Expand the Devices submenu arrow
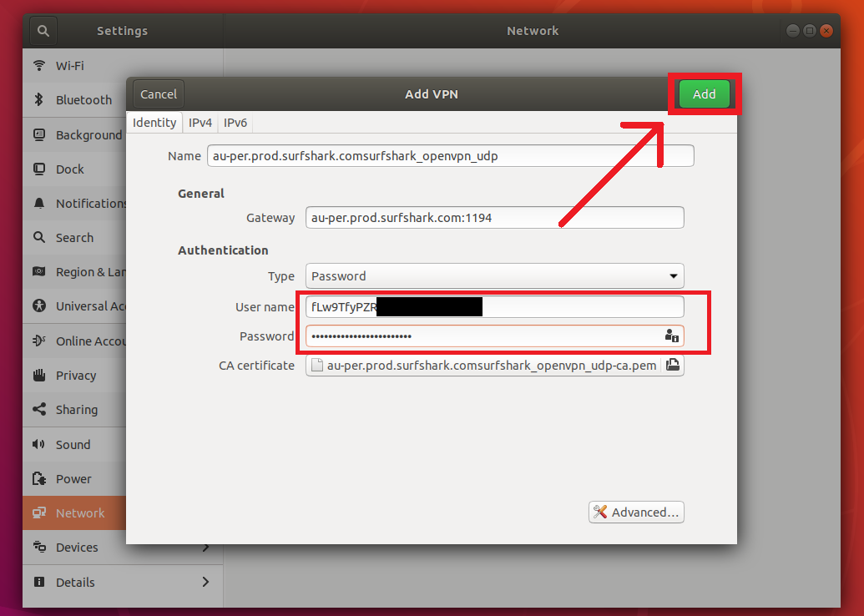This screenshot has width=864, height=616. pos(205,548)
